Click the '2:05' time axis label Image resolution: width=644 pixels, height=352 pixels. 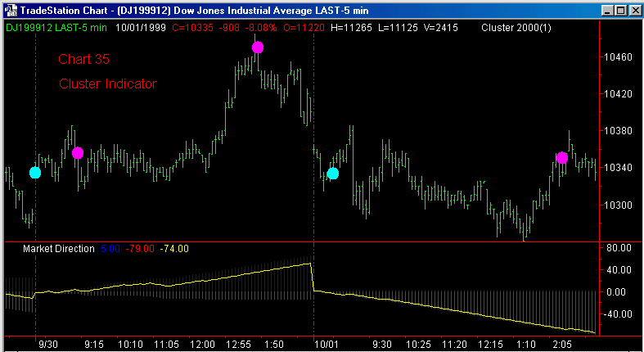click(562, 344)
